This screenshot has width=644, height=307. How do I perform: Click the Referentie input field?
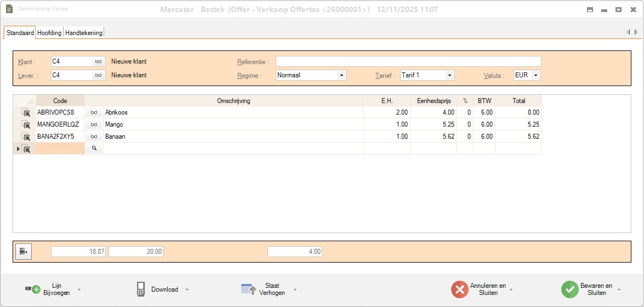408,61
